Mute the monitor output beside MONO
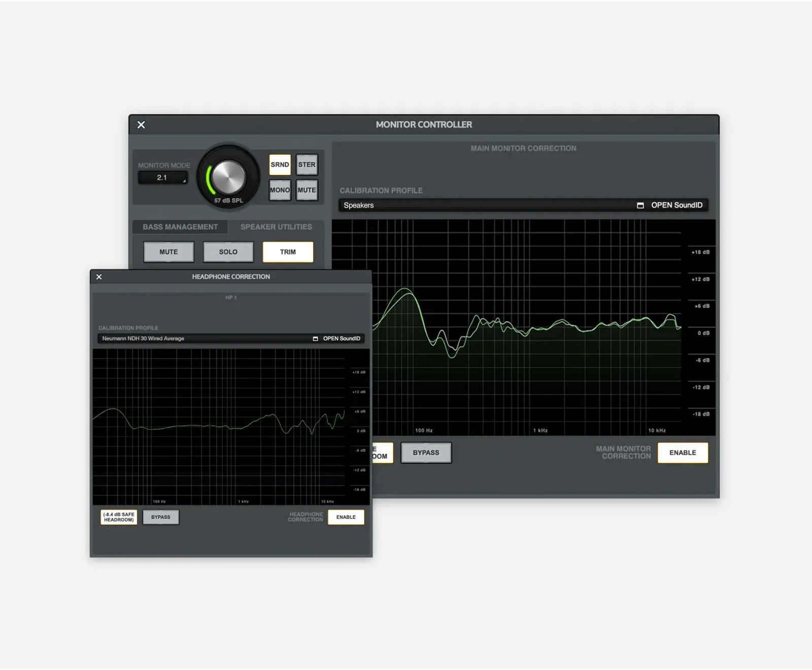 307,190
